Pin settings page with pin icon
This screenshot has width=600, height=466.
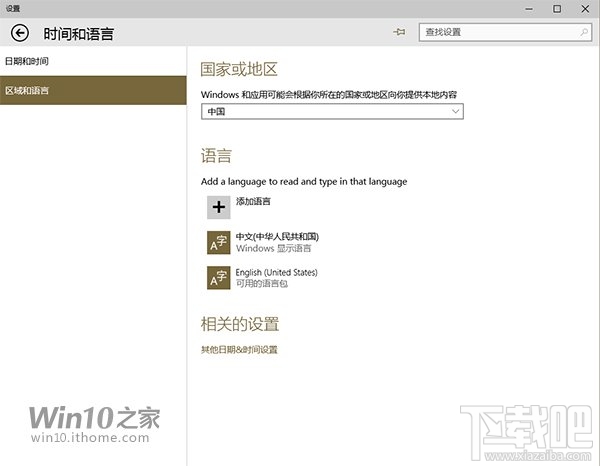(399, 32)
